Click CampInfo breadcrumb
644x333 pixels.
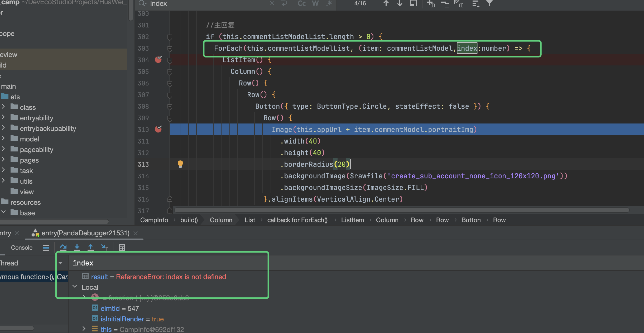(x=154, y=220)
